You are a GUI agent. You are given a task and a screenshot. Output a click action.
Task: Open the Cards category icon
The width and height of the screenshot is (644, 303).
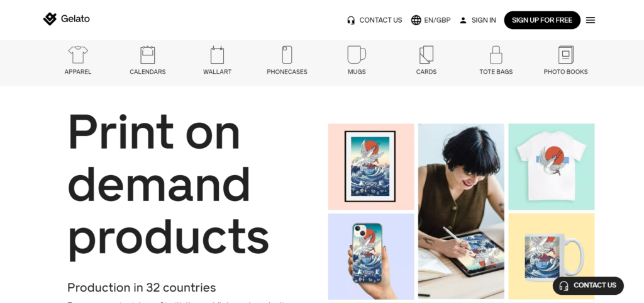pos(426,55)
